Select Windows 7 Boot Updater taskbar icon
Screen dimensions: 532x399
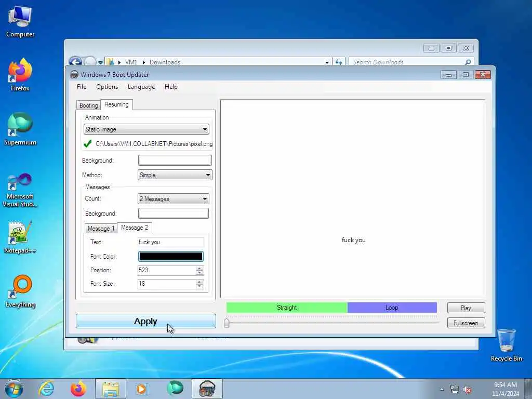[x=207, y=389]
